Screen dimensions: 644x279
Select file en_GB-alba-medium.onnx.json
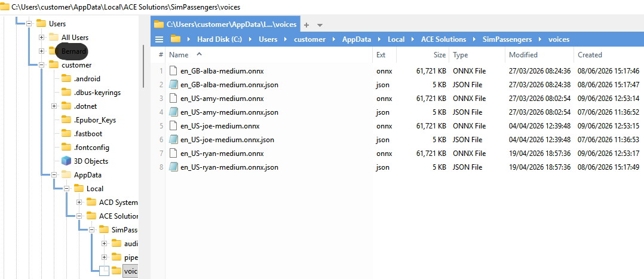[229, 85]
